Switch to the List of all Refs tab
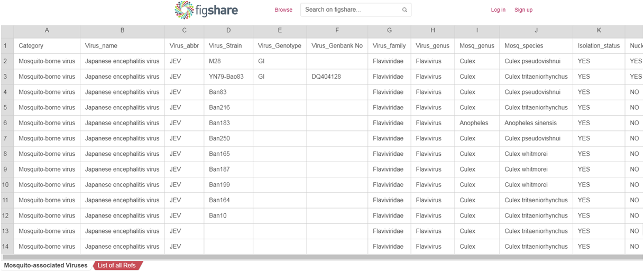This screenshot has width=644, height=273. (117, 265)
